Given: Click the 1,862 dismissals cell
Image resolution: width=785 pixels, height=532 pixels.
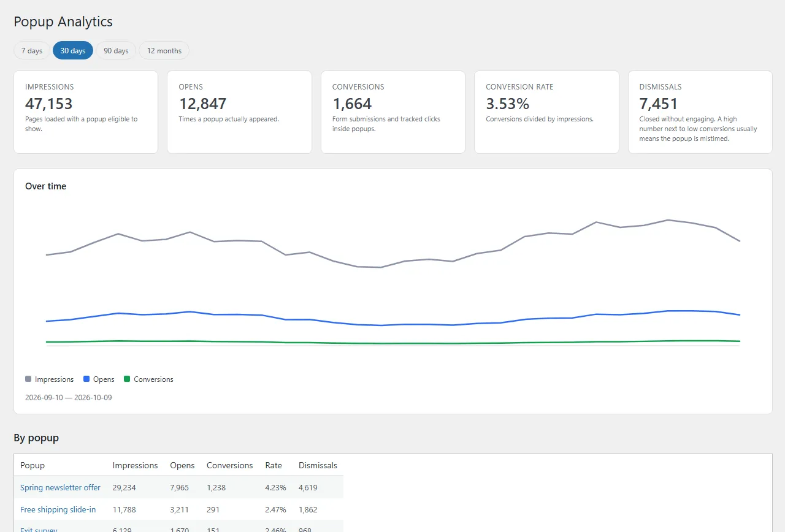Looking at the screenshot, I should pyautogui.click(x=308, y=510).
